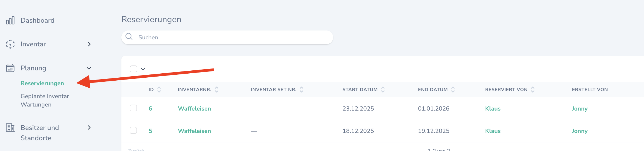Expand the Inventar menu chevron
The image size is (644, 151).
(89, 44)
